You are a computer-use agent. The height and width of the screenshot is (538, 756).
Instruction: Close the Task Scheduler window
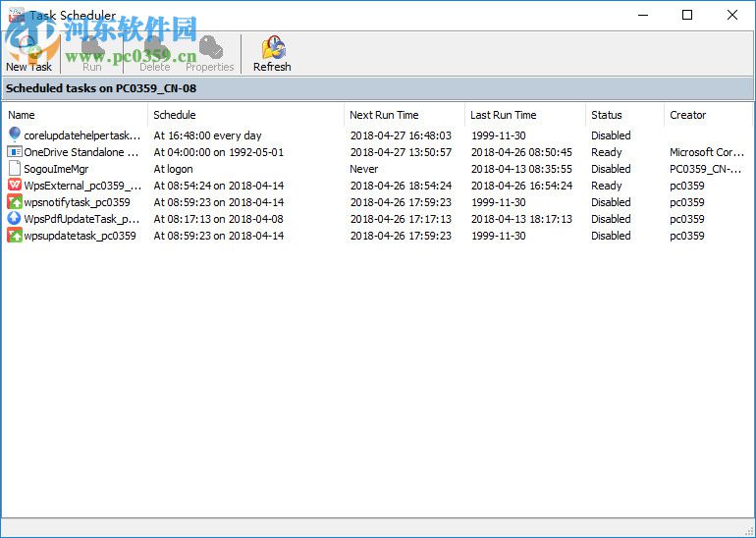[731, 15]
